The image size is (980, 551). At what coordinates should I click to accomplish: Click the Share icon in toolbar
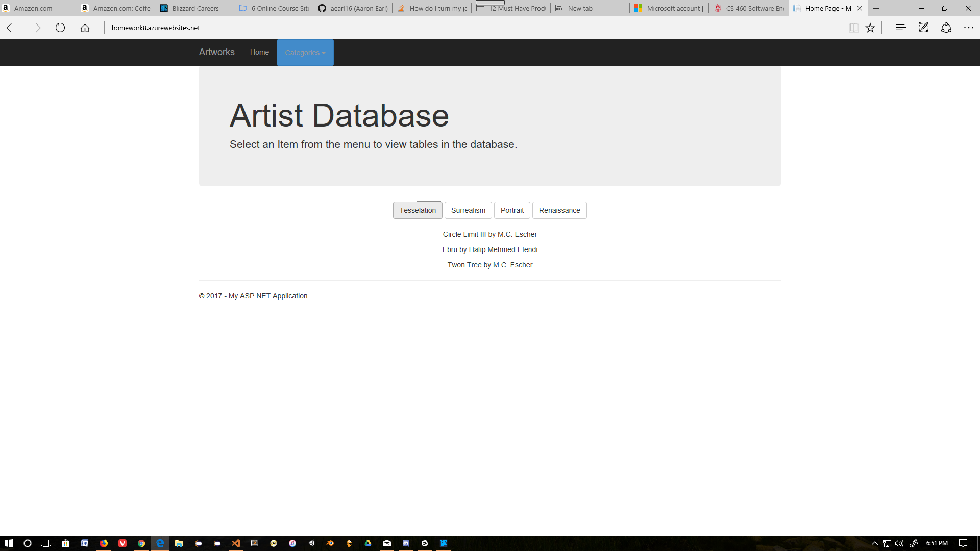tap(946, 28)
